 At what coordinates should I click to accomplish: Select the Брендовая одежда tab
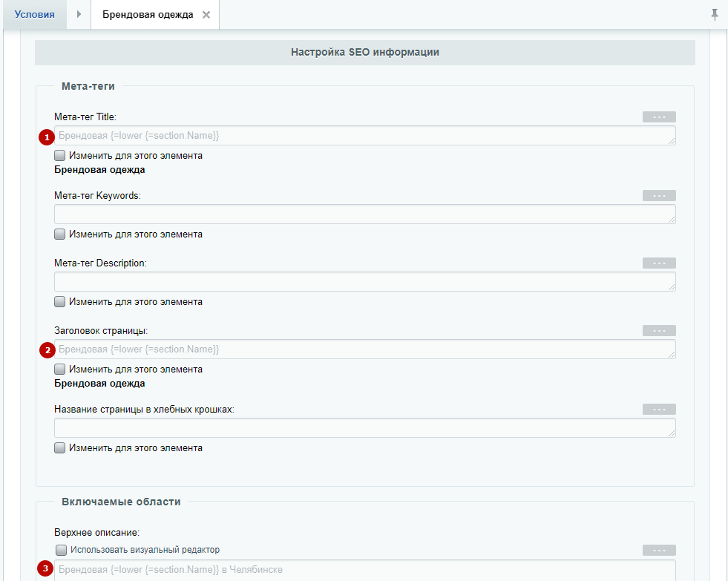147,15
